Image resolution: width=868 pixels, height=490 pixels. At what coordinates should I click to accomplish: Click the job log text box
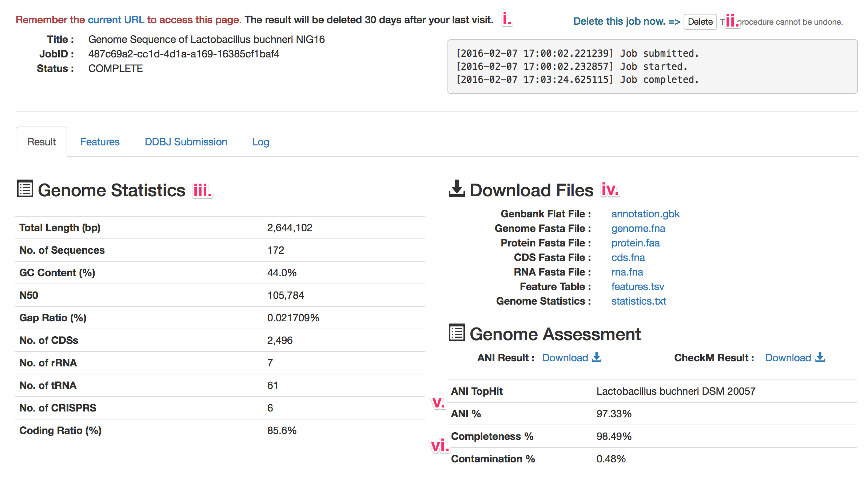click(652, 67)
